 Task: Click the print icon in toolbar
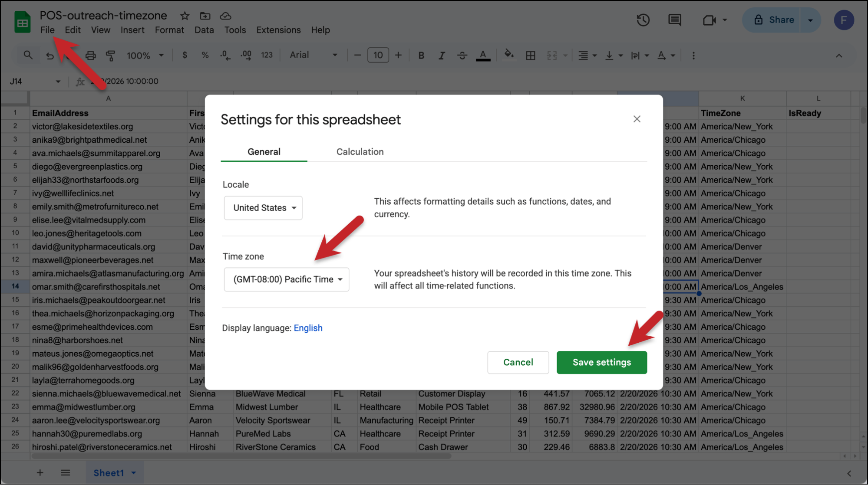click(x=90, y=56)
